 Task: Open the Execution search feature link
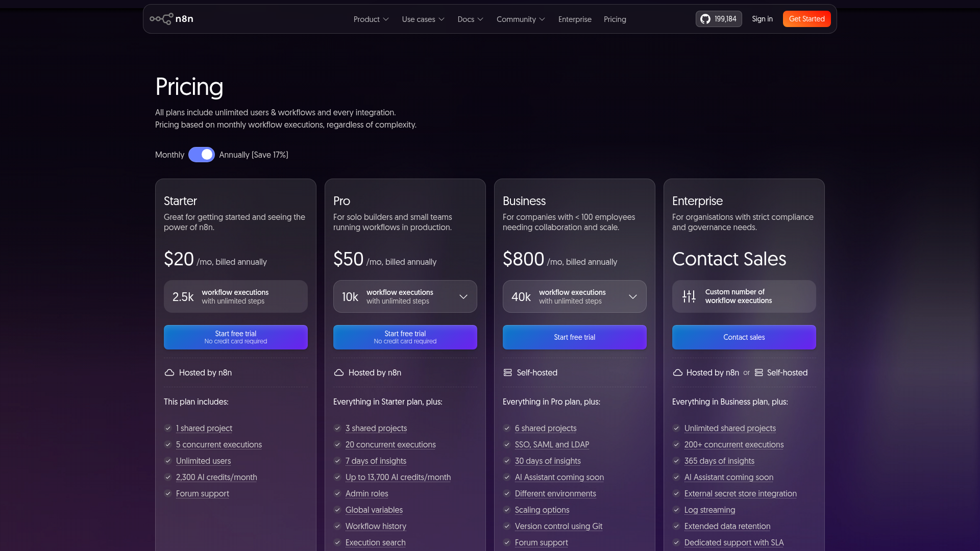point(375,542)
